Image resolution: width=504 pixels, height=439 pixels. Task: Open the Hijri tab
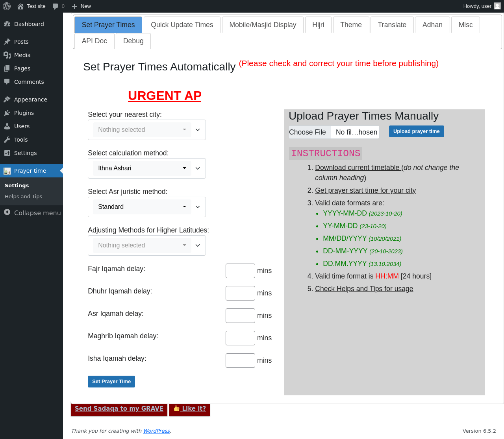(x=318, y=25)
